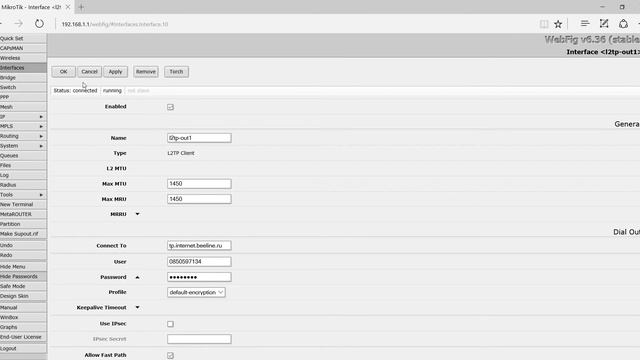Toggle Safe Mode
640x360 pixels.
click(x=23, y=286)
